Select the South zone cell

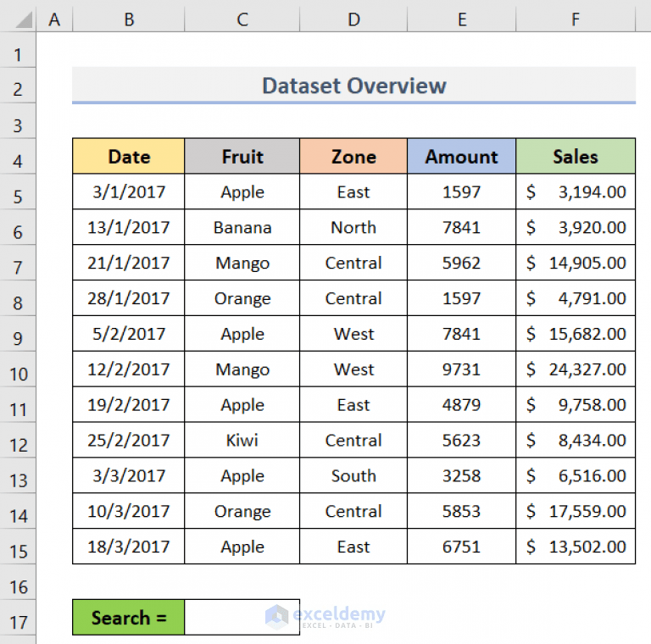pos(353,475)
